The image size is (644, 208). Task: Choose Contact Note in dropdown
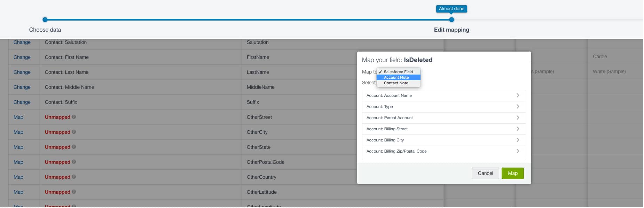click(396, 83)
